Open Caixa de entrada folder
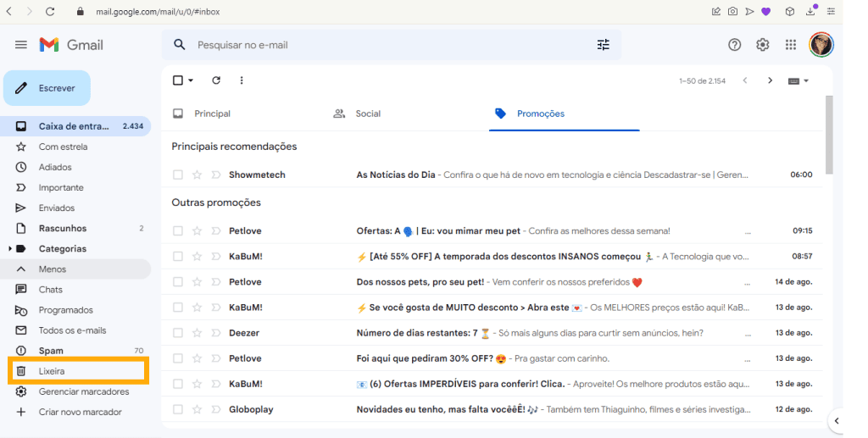 point(75,126)
